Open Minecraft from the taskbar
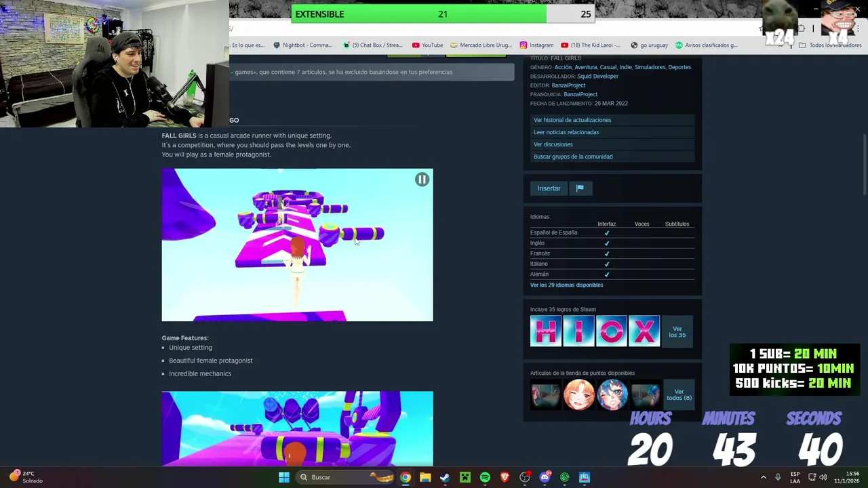The image size is (868, 488). (x=465, y=477)
